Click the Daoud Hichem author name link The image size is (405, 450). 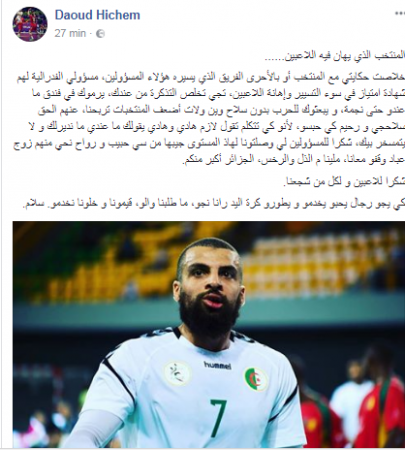[97, 15]
